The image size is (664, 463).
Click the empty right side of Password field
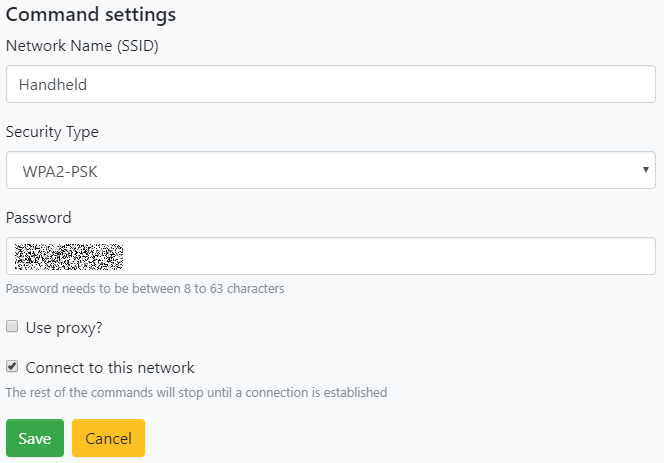pos(390,256)
